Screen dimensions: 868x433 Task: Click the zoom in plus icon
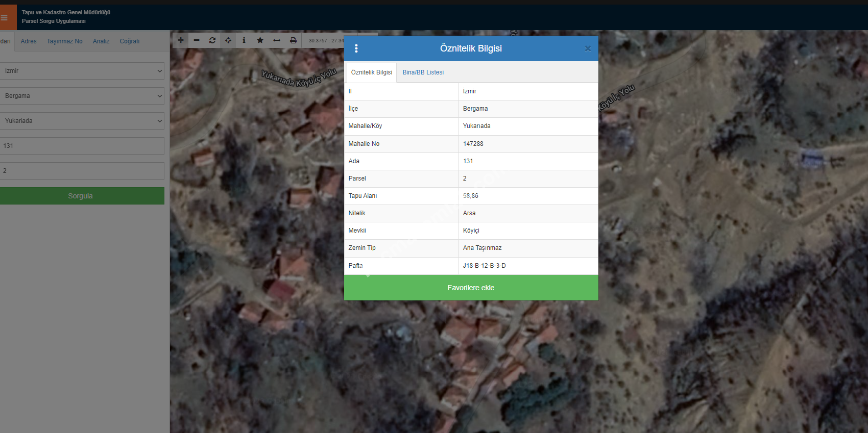[x=181, y=40]
